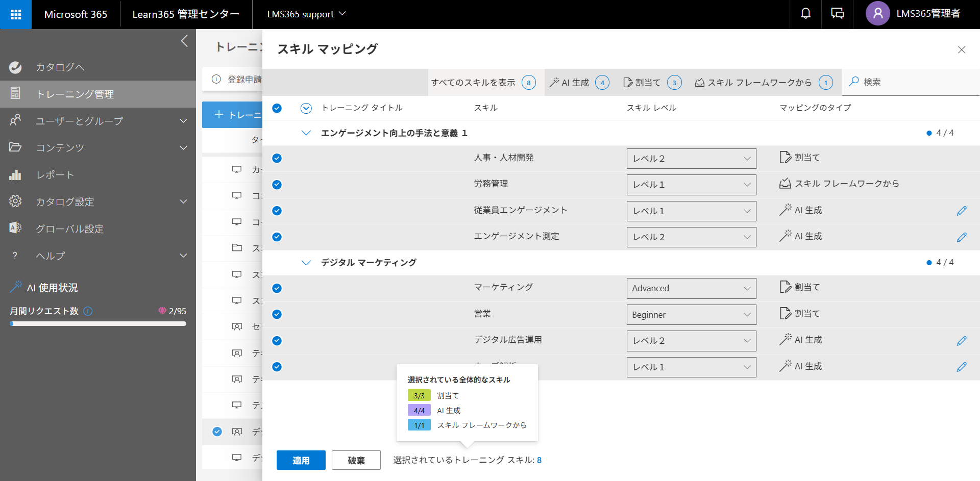Click the LMS365 administrator avatar
Viewport: 980px width, 481px height.
(878, 14)
